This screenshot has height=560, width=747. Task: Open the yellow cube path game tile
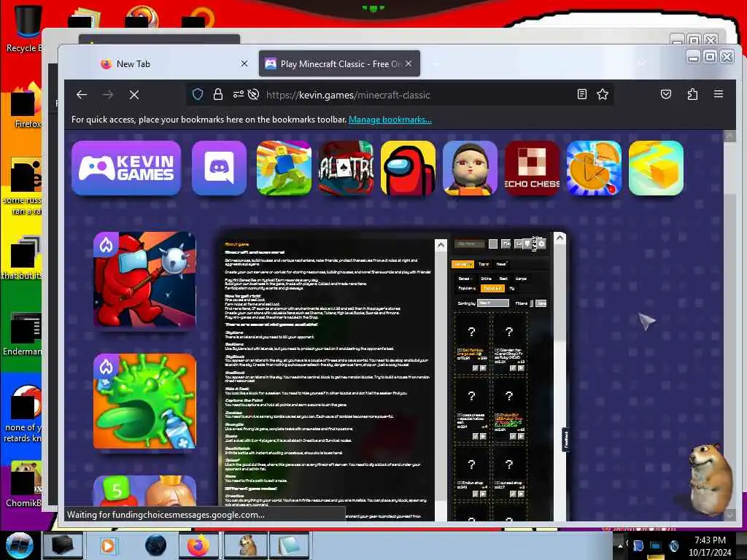pyautogui.click(x=656, y=168)
